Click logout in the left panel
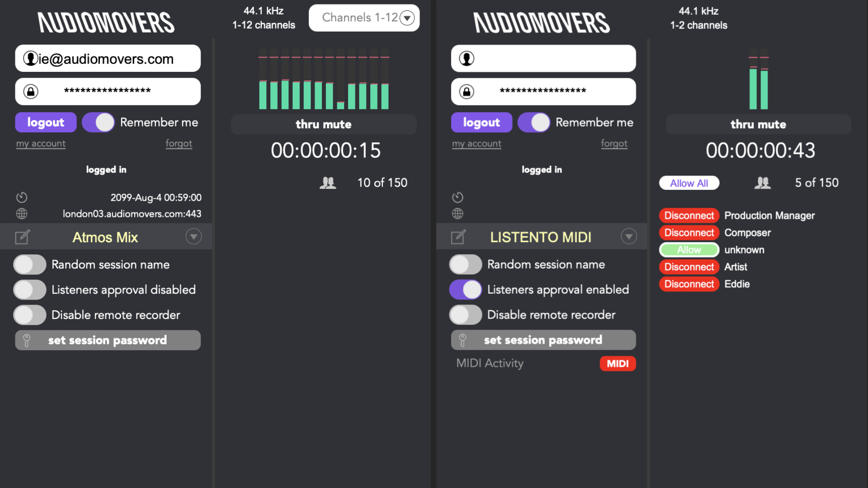Viewport: 868px width, 488px height. pos(46,122)
